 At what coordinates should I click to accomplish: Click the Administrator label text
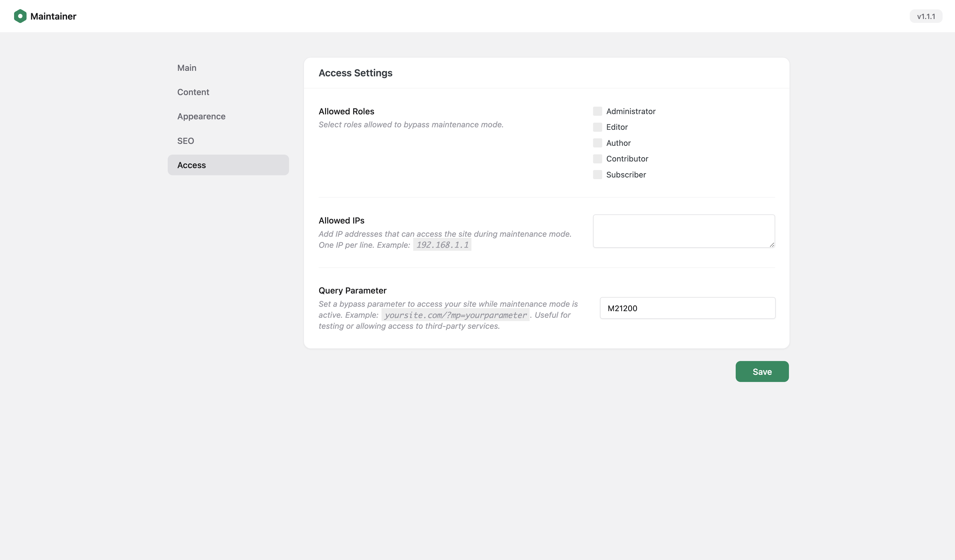[631, 111]
